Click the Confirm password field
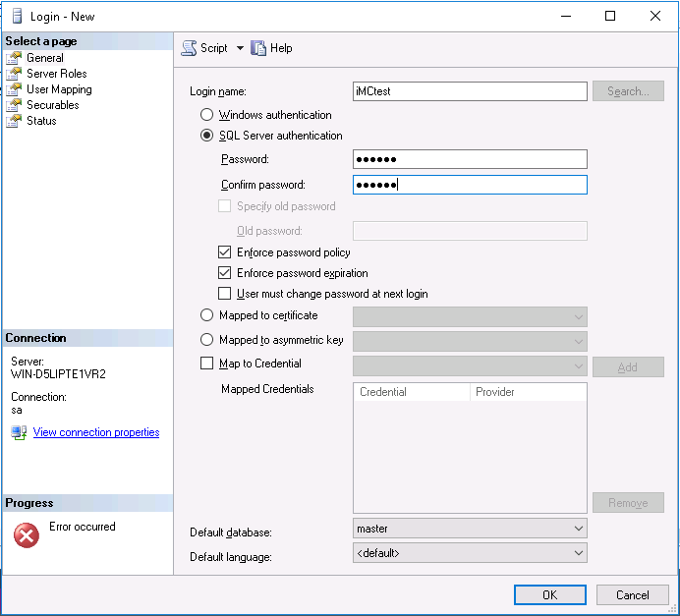 point(470,185)
